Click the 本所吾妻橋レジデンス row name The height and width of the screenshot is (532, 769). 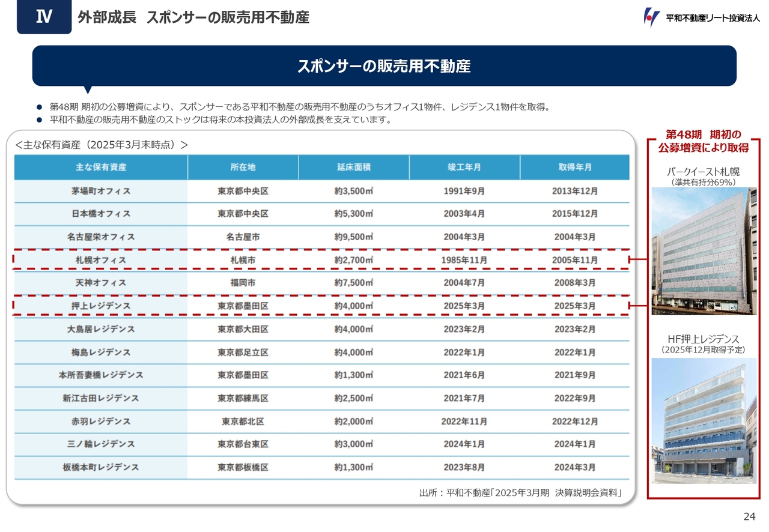[x=101, y=375]
